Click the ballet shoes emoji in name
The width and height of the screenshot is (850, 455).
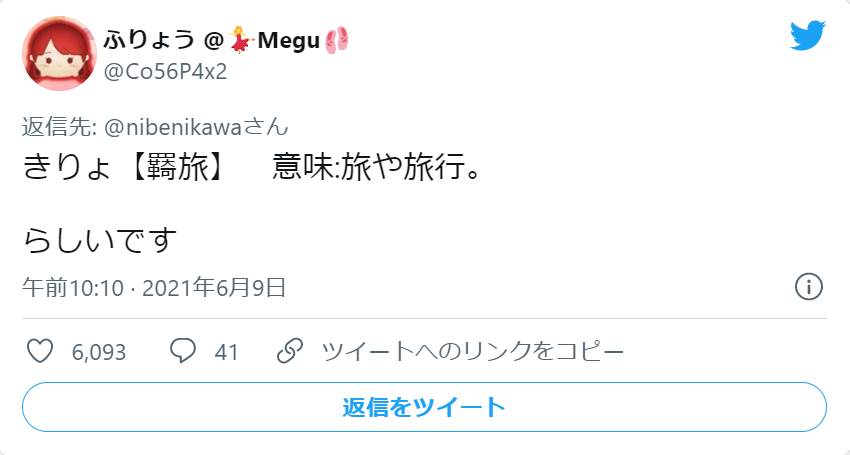[x=337, y=41]
